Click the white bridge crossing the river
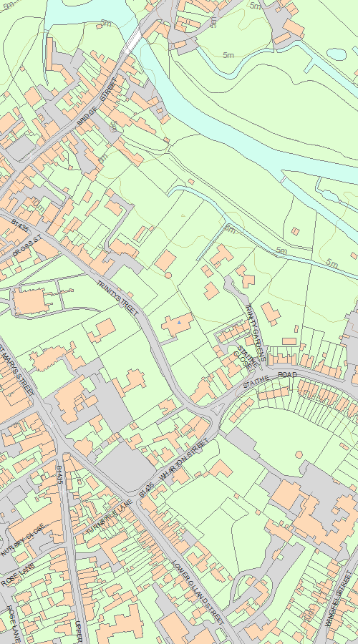The width and height of the screenshot is (358, 644). [x=132, y=40]
